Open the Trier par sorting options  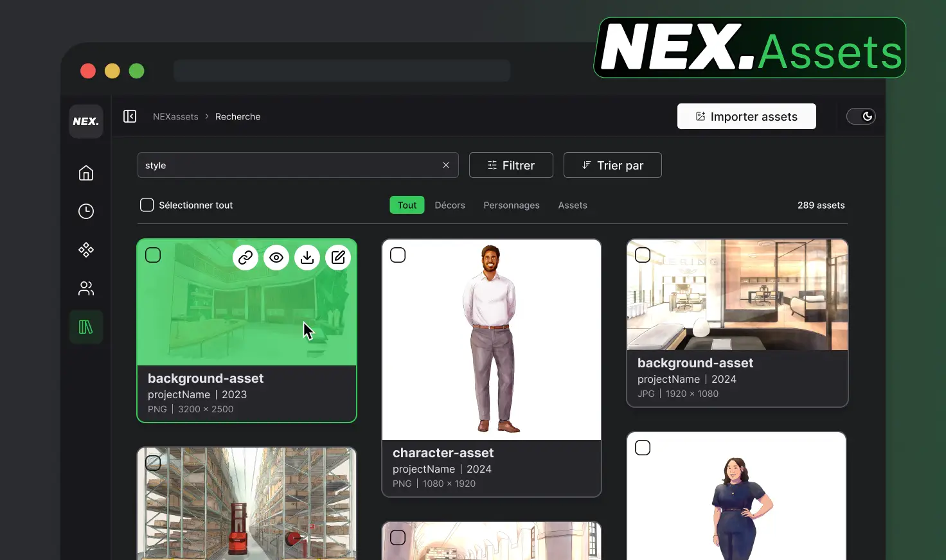coord(612,165)
